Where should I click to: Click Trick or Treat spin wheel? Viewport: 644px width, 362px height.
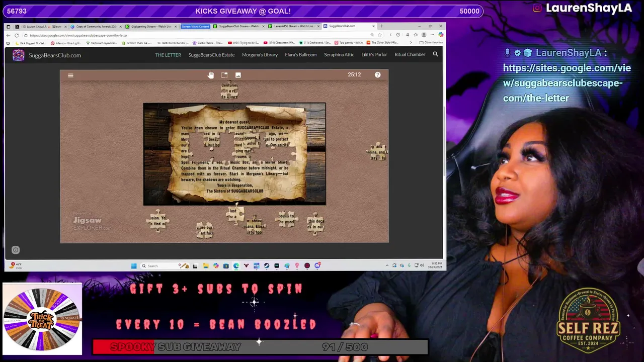coord(42,319)
